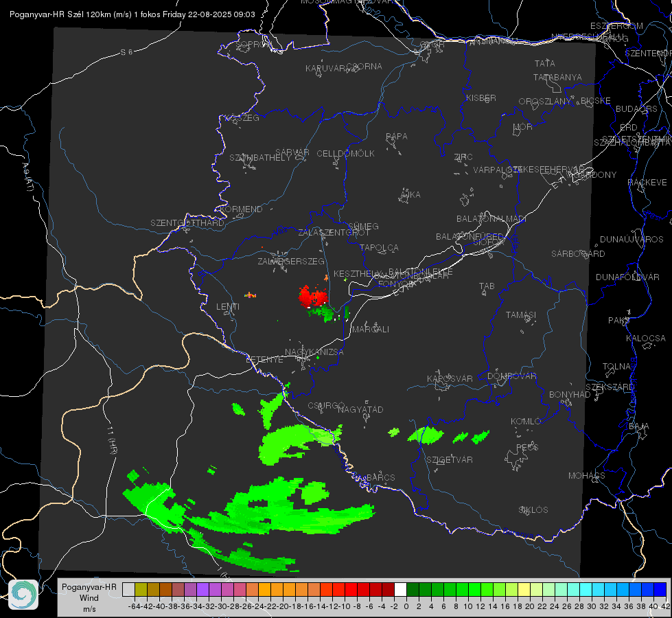Click the KAPOSVÁR city label
The width and height of the screenshot is (672, 618).
[x=450, y=379]
